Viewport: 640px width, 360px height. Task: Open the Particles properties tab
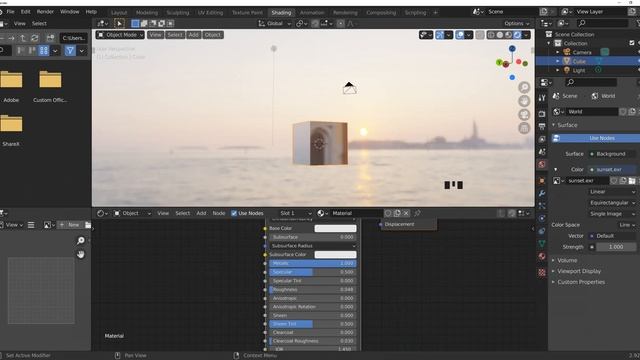pos(542,206)
